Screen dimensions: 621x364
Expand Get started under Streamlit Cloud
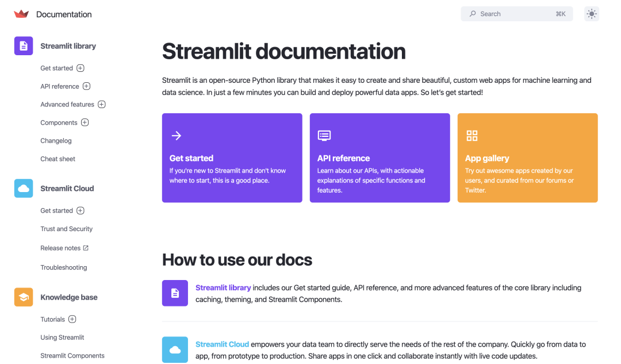click(x=80, y=210)
